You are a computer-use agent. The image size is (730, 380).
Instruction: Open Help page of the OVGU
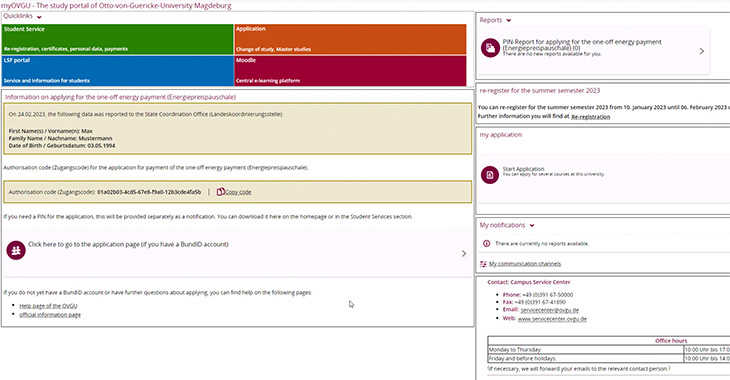point(48,306)
